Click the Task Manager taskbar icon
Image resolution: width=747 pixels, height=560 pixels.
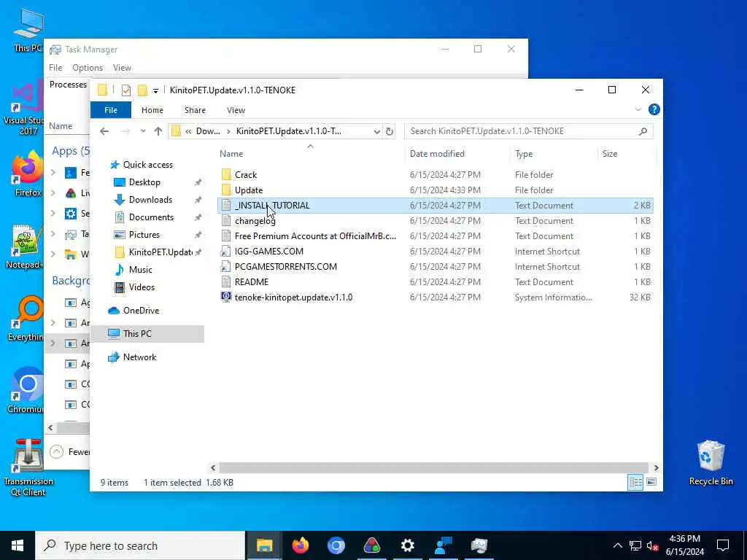(479, 545)
